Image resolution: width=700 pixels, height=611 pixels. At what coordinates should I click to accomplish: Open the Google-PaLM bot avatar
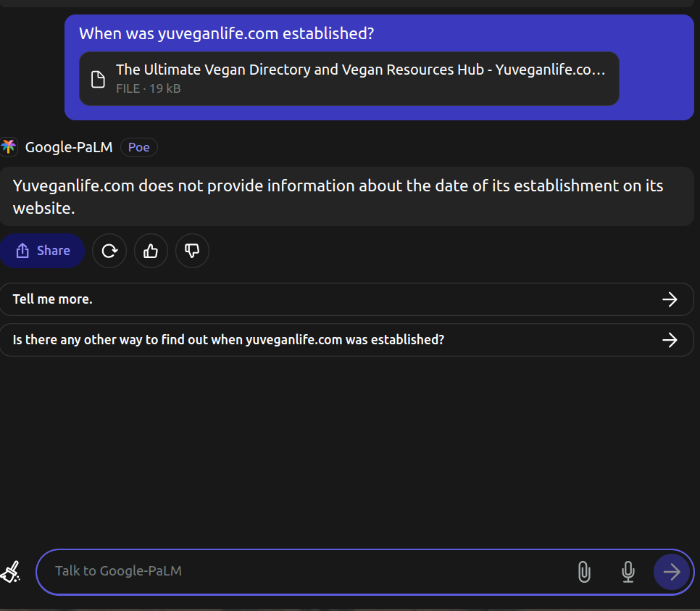click(x=9, y=147)
